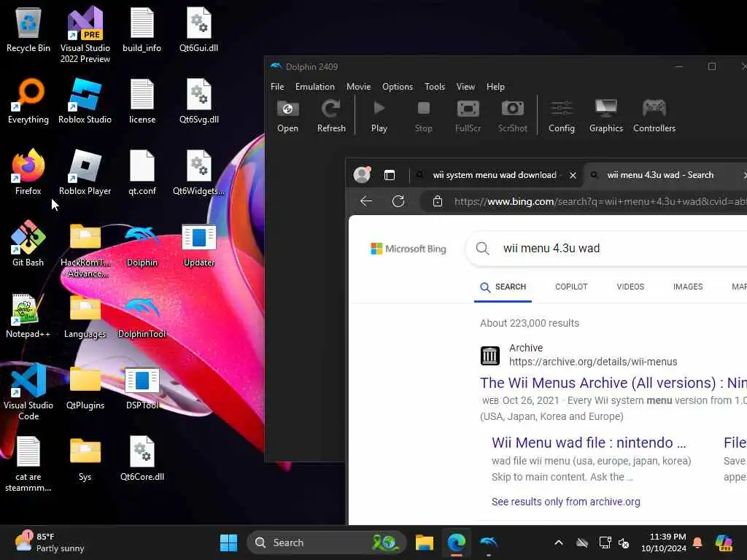Open the File menu in Dolphin

tap(277, 87)
